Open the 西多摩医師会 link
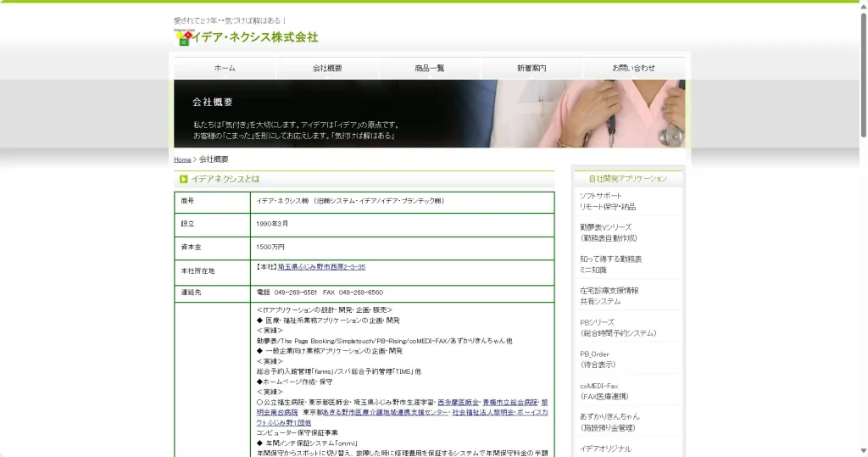This screenshot has height=457, width=868. [458, 402]
